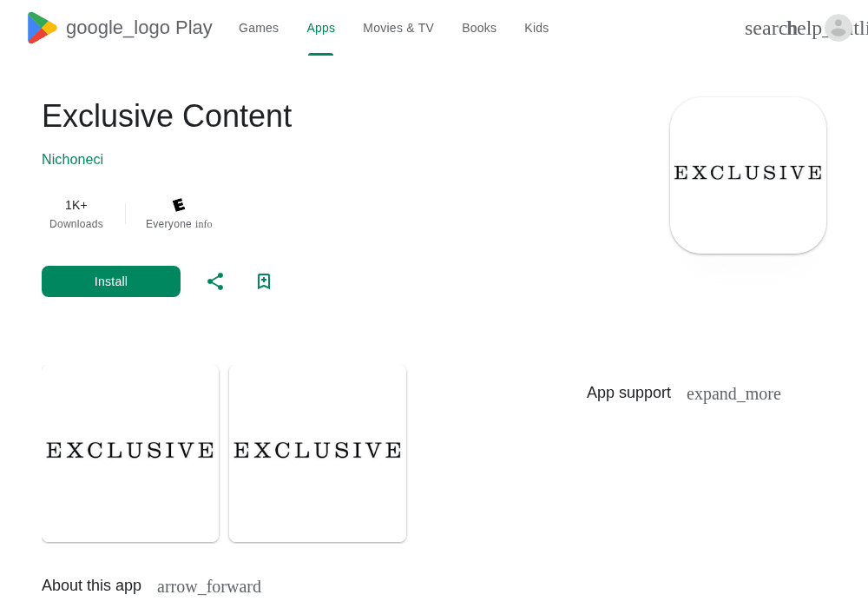The width and height of the screenshot is (868, 608).
Task: Go to Movies & TV tab
Action: (x=398, y=29)
